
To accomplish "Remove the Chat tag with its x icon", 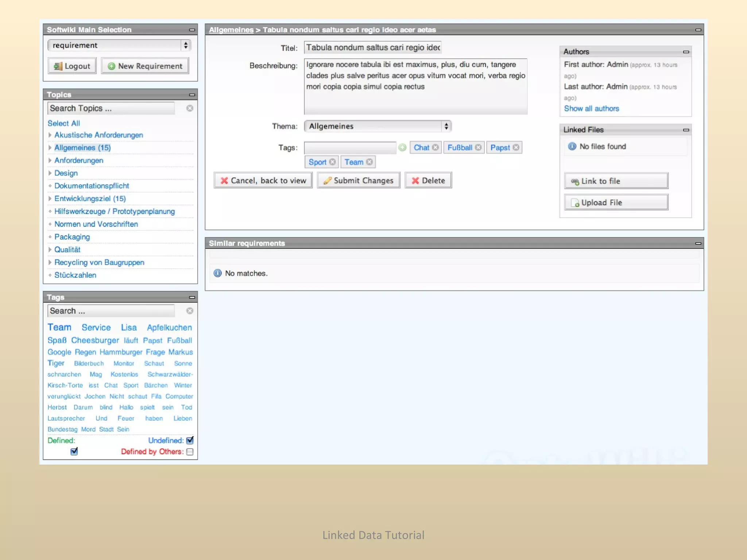I will tap(435, 147).
